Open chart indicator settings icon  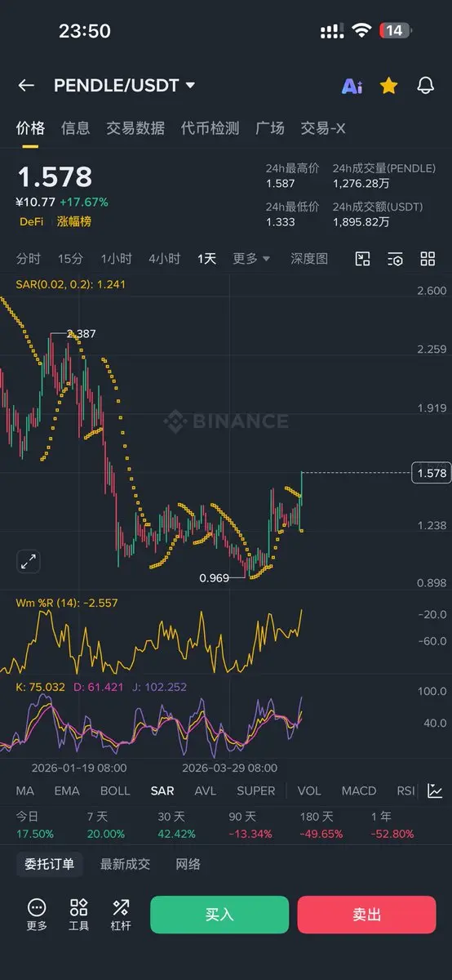coord(395,259)
